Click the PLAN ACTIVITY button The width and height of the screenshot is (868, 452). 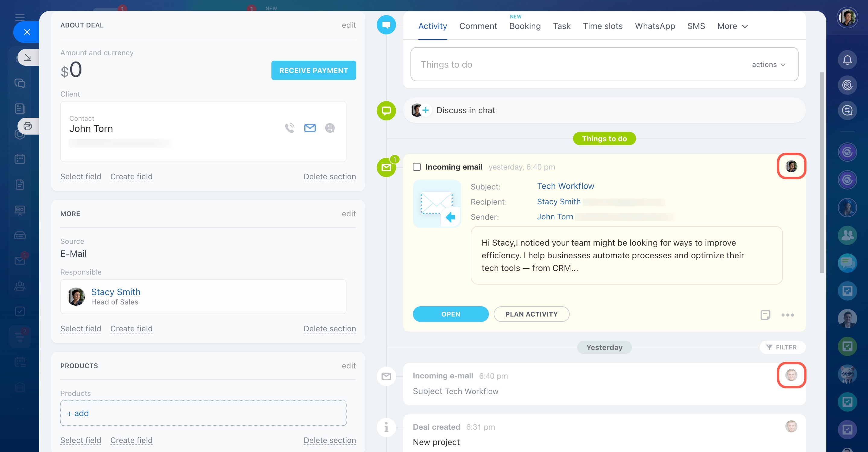(531, 314)
